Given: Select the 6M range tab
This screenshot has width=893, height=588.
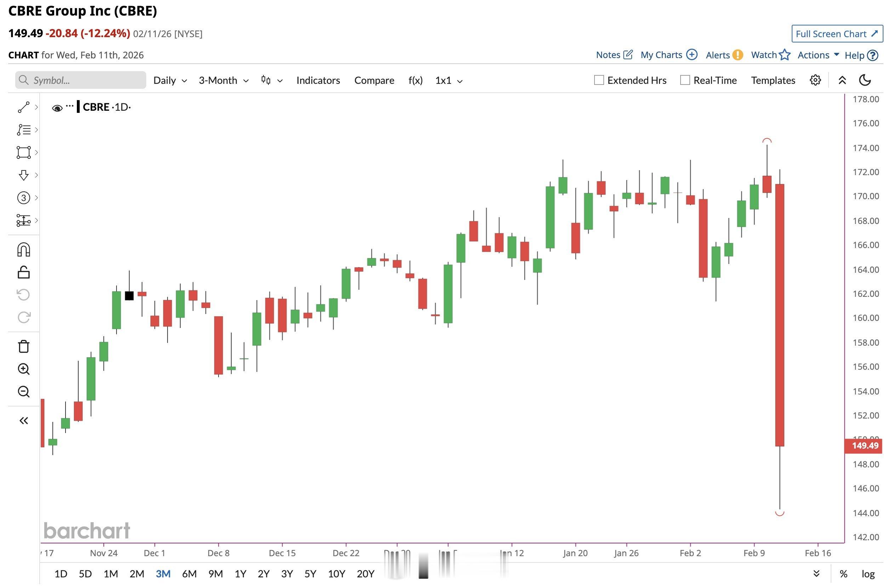Looking at the screenshot, I should [x=189, y=574].
